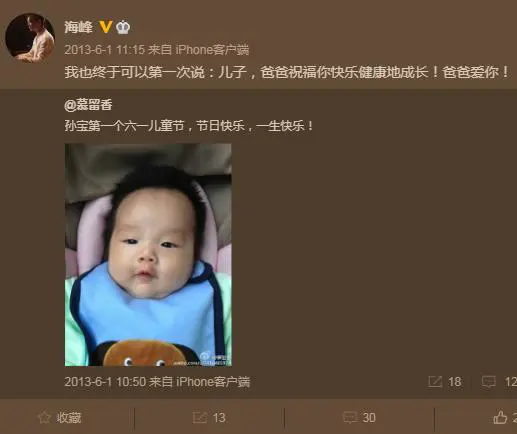Click the username 海峰
The width and height of the screenshot is (517, 434).
78,27
